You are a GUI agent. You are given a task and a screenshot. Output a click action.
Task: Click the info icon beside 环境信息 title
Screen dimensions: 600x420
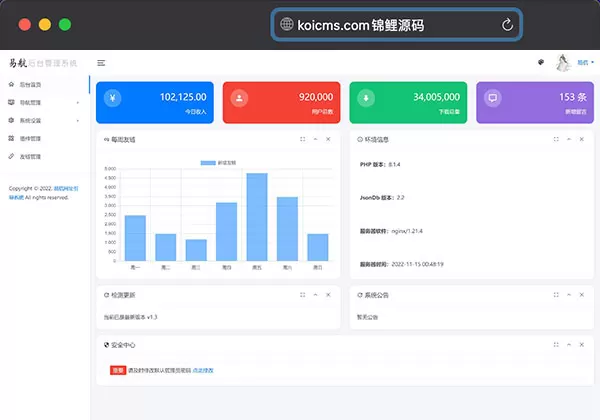click(360, 139)
